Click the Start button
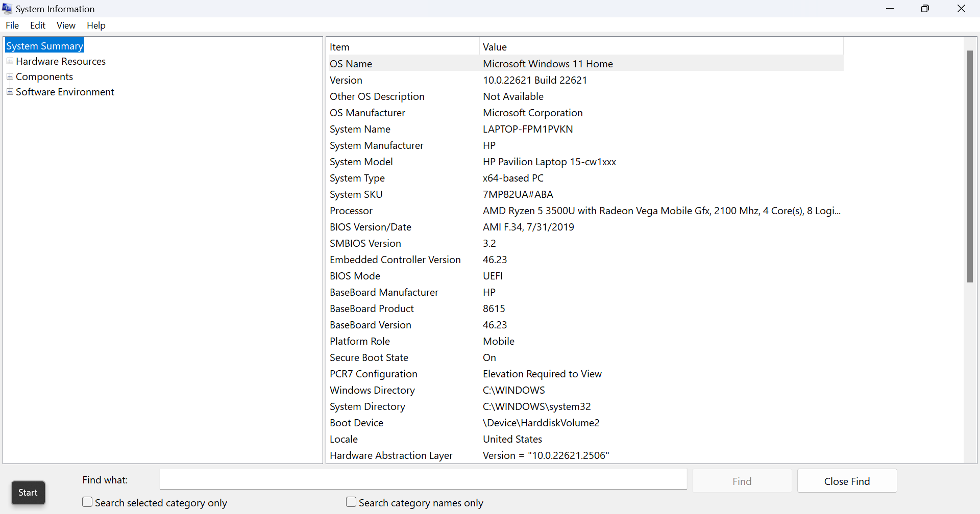980x514 pixels. click(x=28, y=493)
